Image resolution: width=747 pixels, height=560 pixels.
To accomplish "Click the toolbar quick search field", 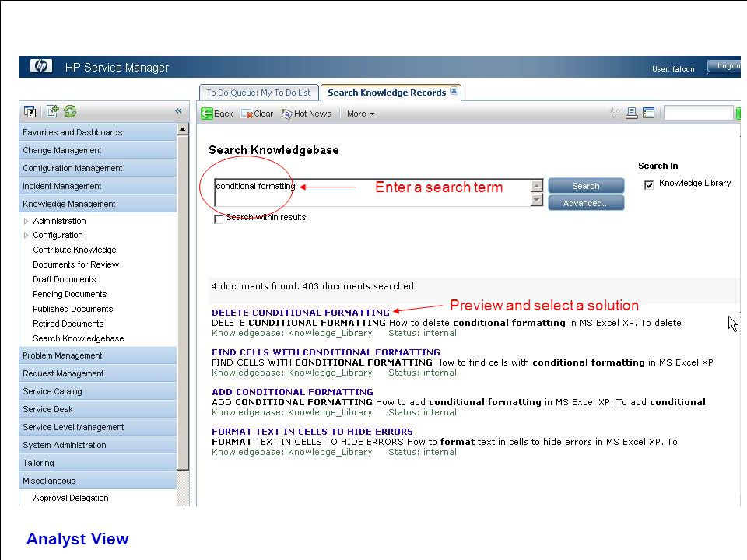I will pyautogui.click(x=698, y=114).
